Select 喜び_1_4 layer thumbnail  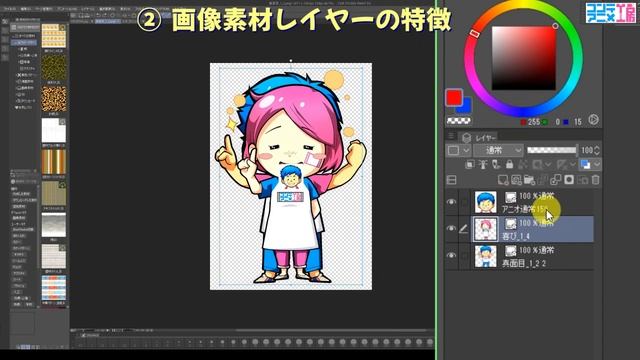pos(486,229)
